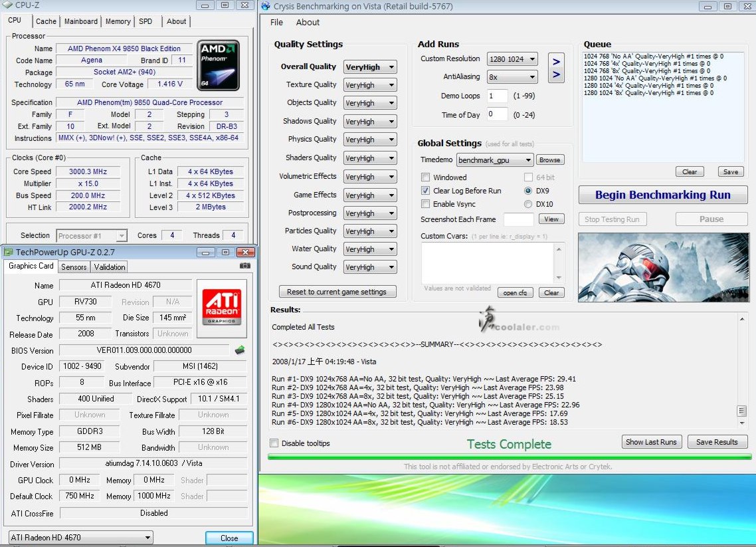Click the CPU-Z title bar icon
Image resolution: width=756 pixels, height=547 pixels.
click(7, 5)
